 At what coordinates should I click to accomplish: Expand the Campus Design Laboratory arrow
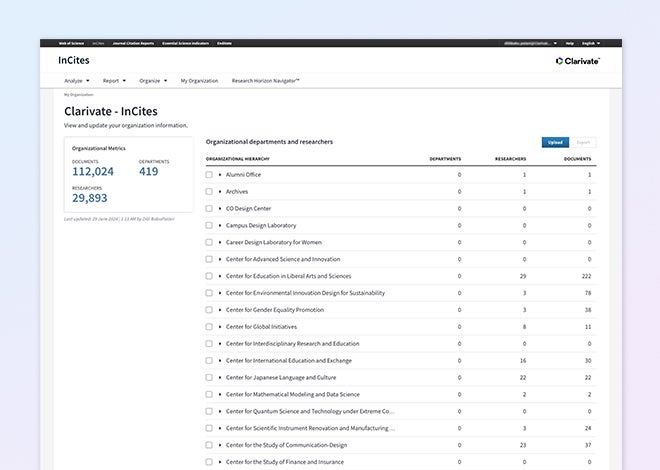[x=220, y=225]
